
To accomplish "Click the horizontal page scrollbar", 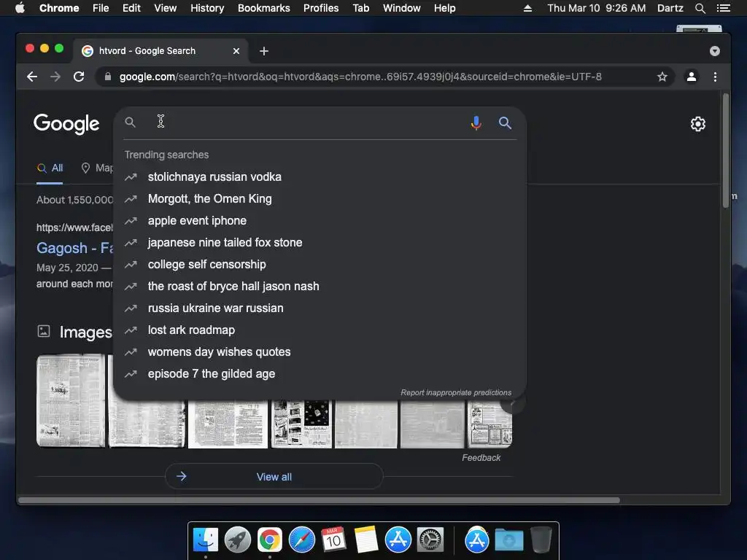I will 319,500.
